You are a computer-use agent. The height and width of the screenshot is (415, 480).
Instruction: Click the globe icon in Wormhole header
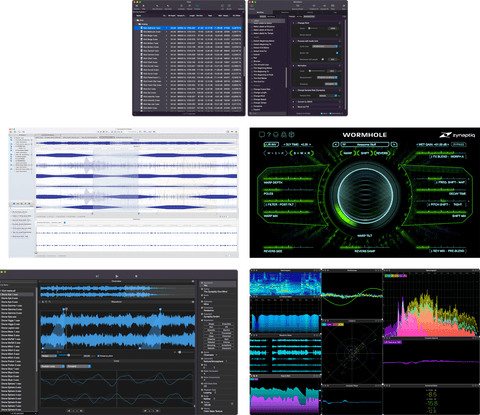pos(292,135)
